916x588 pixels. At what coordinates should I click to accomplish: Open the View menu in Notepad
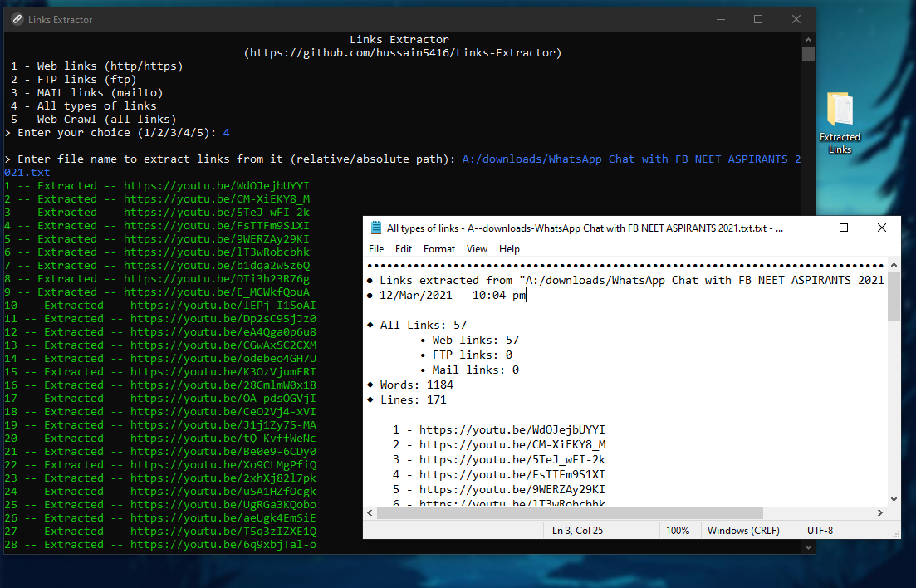(477, 248)
